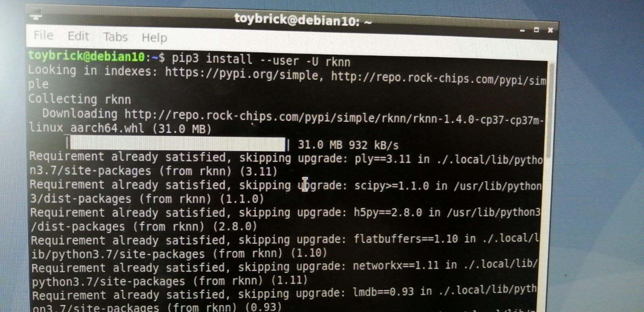Minimize the terminal window
This screenshot has width=644, height=312.
(x=522, y=30)
